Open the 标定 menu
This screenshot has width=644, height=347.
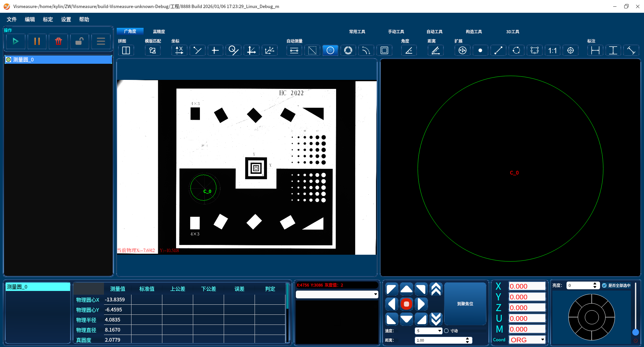tap(48, 19)
